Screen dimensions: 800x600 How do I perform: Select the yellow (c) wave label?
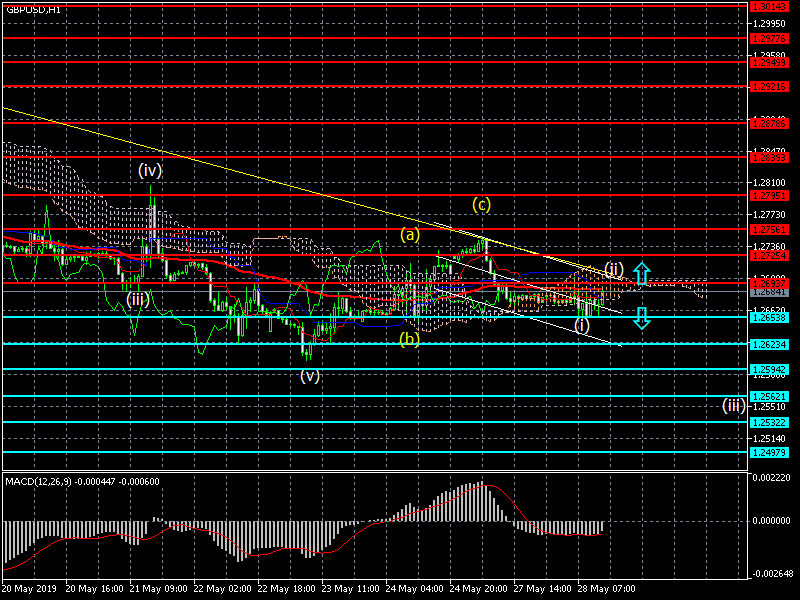pyautogui.click(x=482, y=205)
